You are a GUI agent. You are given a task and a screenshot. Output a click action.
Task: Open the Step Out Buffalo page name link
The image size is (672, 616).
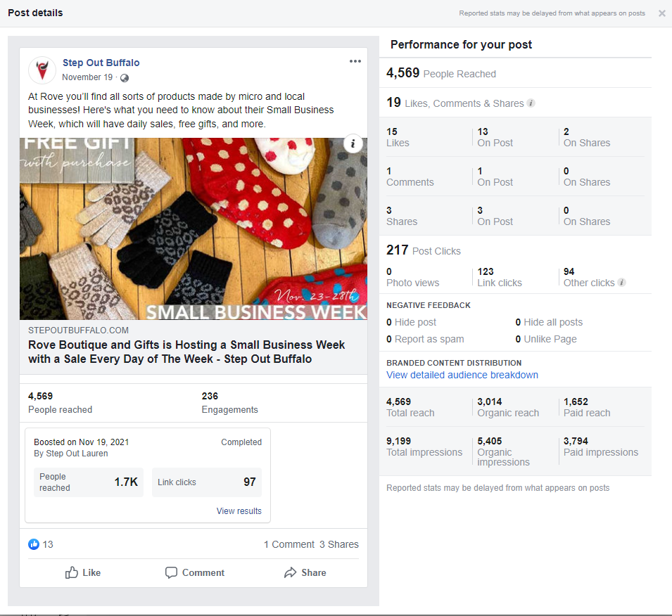(x=101, y=63)
